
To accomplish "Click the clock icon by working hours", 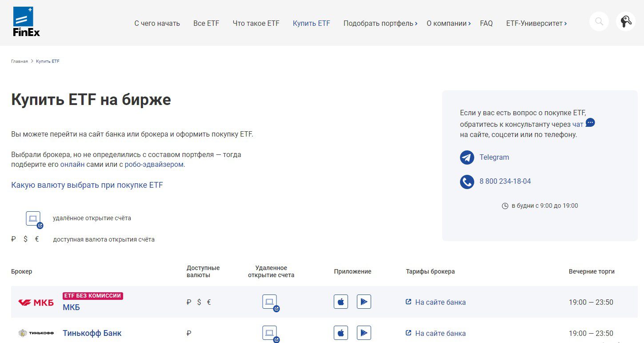I will (x=505, y=206).
